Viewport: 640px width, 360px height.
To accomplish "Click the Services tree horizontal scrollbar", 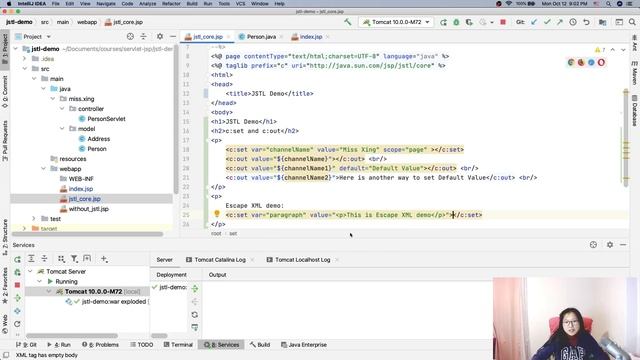I will (x=72, y=336).
